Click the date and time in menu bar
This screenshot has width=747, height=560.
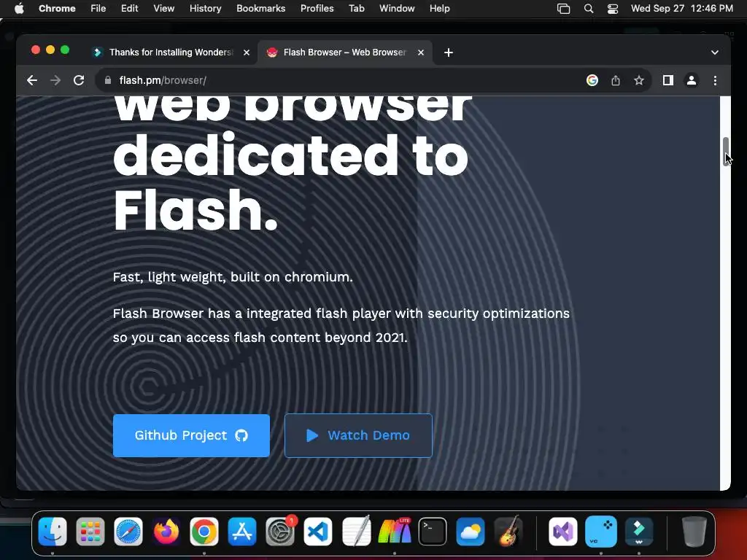[682, 9]
